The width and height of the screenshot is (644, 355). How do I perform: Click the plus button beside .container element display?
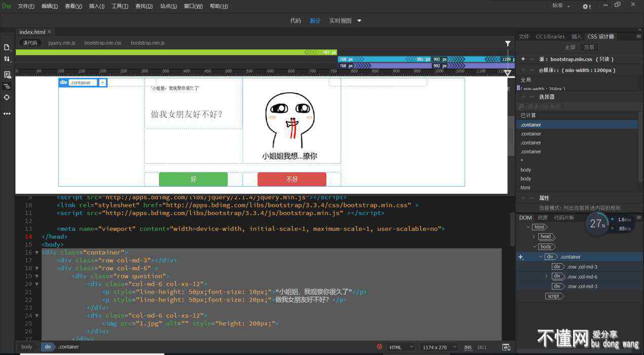click(x=102, y=83)
